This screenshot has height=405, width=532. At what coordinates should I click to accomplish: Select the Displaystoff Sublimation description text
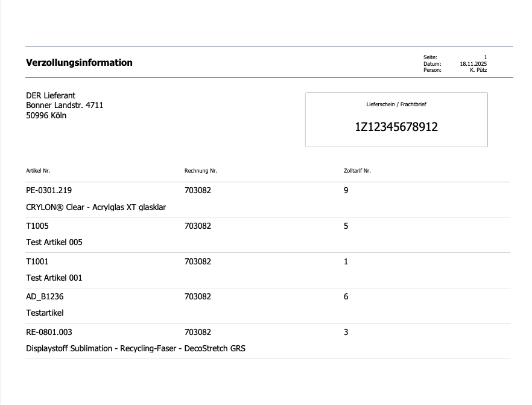136,348
